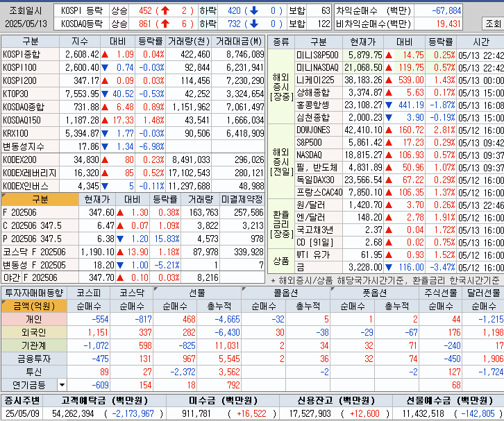Click the 필, 반도체 row name
Viewport: 504px width, 421px height.
(317, 168)
